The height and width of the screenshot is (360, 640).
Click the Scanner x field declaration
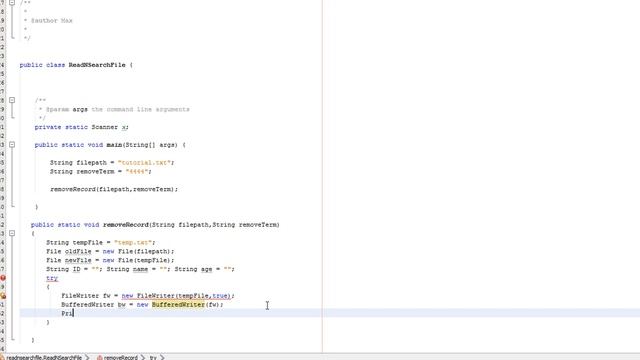click(81, 127)
